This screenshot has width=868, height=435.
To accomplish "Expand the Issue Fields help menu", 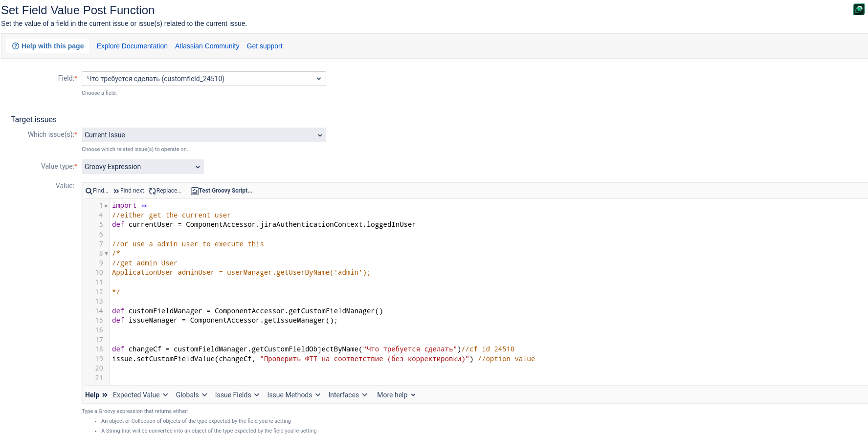I will pyautogui.click(x=237, y=395).
